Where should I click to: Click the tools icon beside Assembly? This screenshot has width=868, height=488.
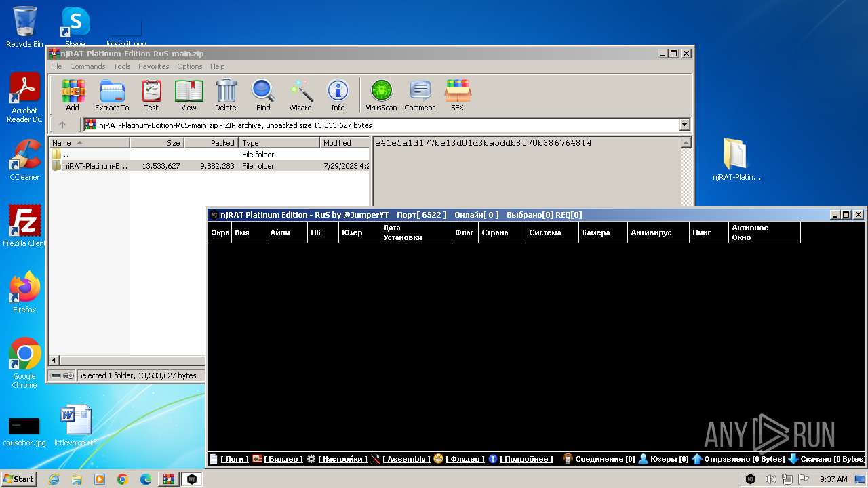point(376,459)
